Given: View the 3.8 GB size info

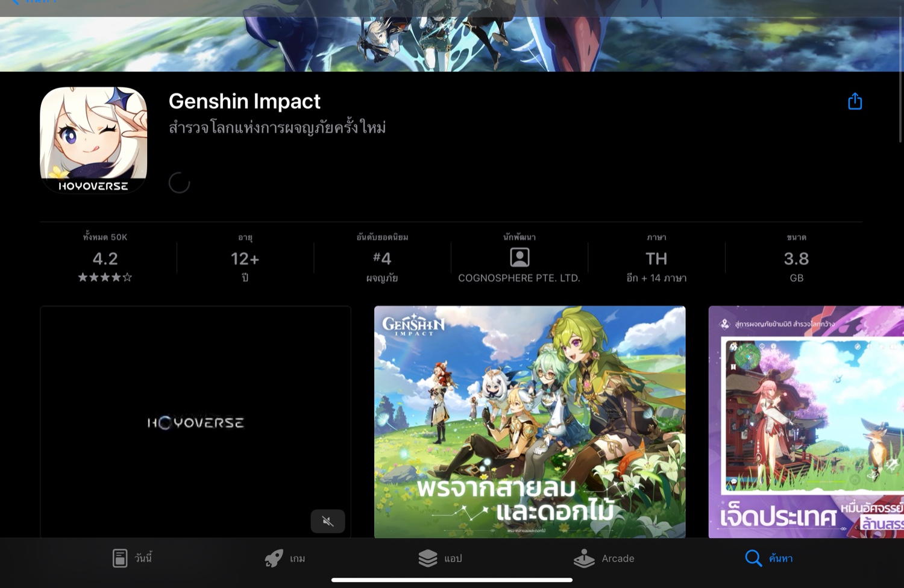Looking at the screenshot, I should (x=796, y=258).
